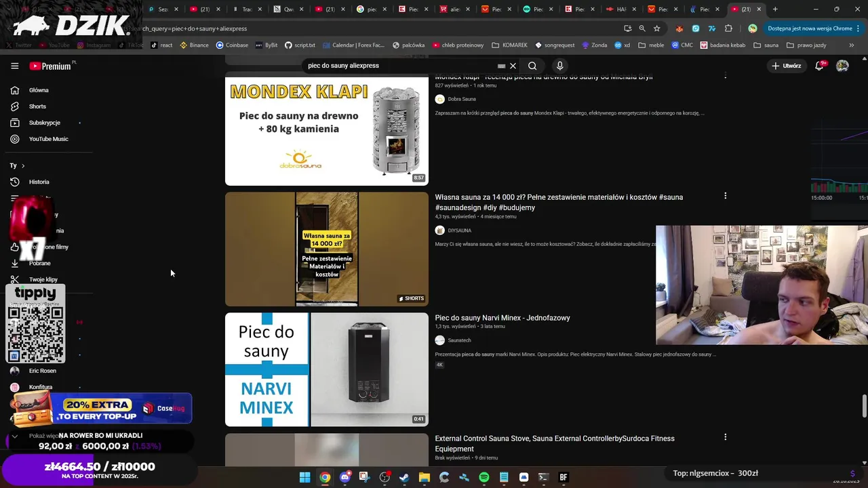Open the KOMAREK bookmarks folder

[x=509, y=45]
